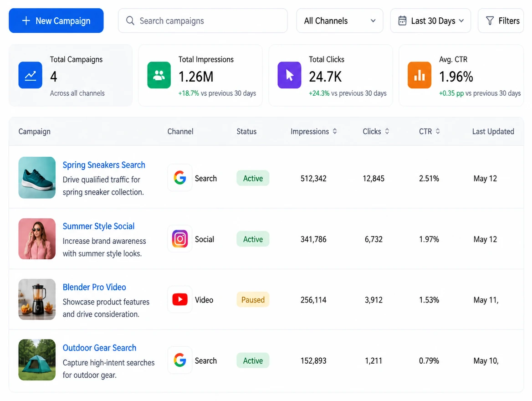532x401 pixels.
Task: Click the 0.79% CTR value
Action: 429,361
